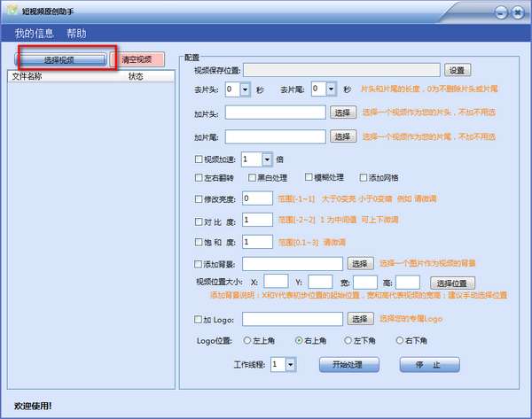Enable the 添加网格 checkbox
Screen dimensions: 532x419
click(x=363, y=177)
